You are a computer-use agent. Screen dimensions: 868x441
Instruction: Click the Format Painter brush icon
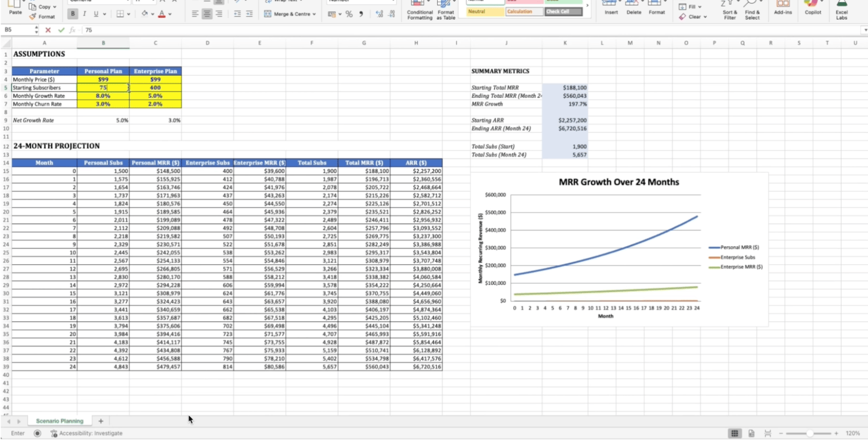click(x=33, y=17)
